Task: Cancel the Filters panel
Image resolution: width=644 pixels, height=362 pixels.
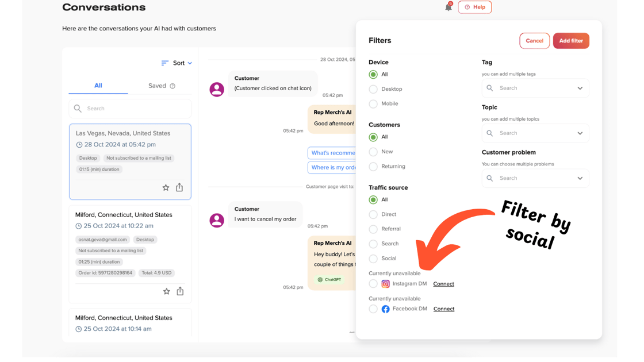Action: (x=534, y=41)
